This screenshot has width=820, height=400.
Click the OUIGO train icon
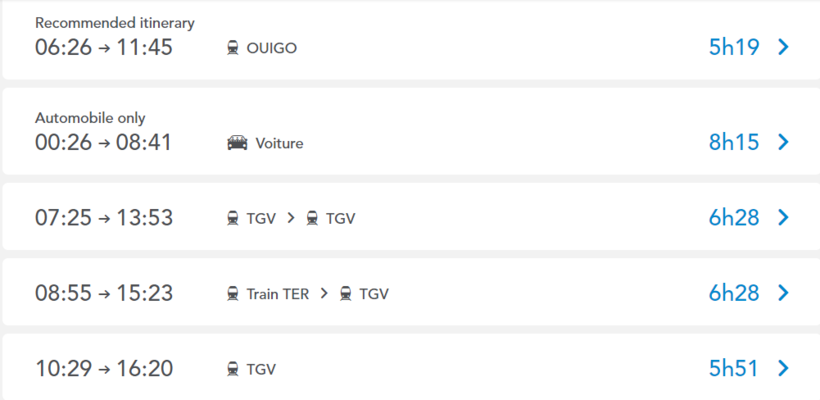(233, 48)
